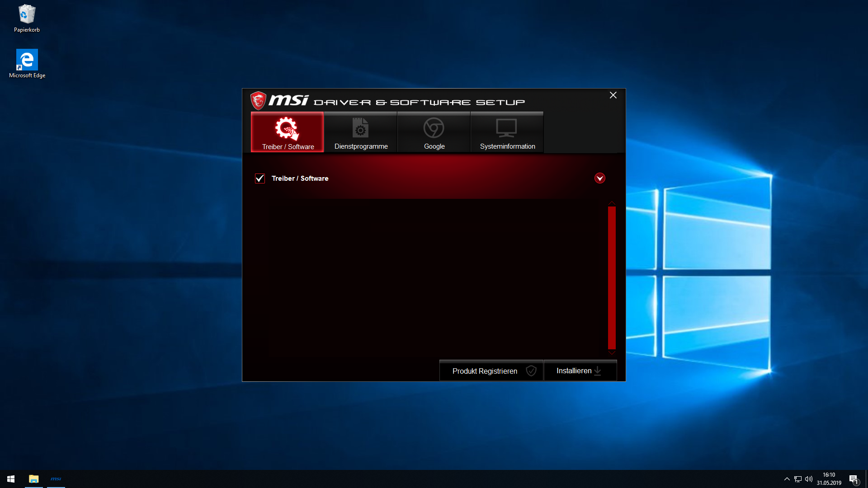The image size is (868, 488).
Task: Click the Google Chrome icon tab
Action: pyautogui.click(x=434, y=128)
